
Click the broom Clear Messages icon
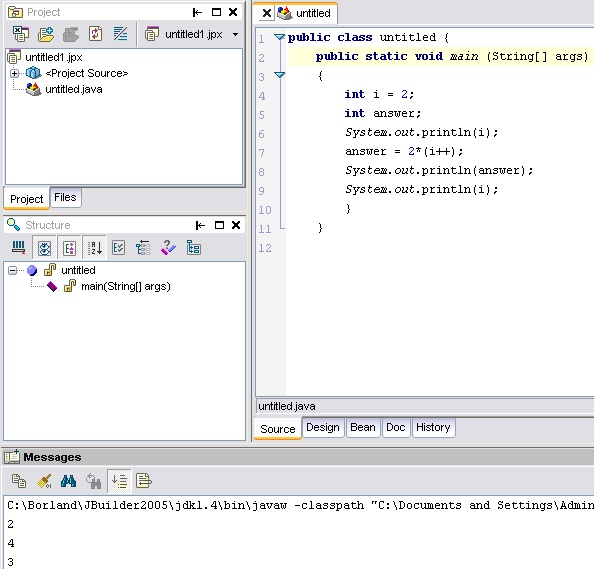pos(44,481)
